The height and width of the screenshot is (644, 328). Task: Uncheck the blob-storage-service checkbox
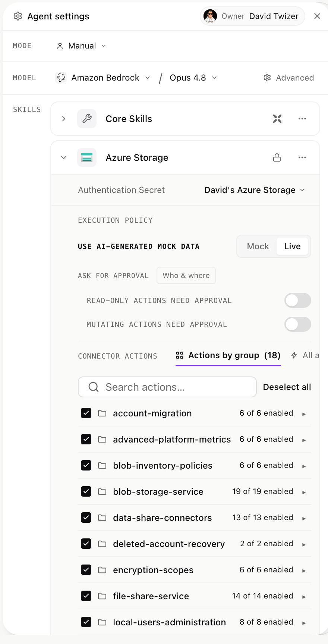tap(86, 491)
